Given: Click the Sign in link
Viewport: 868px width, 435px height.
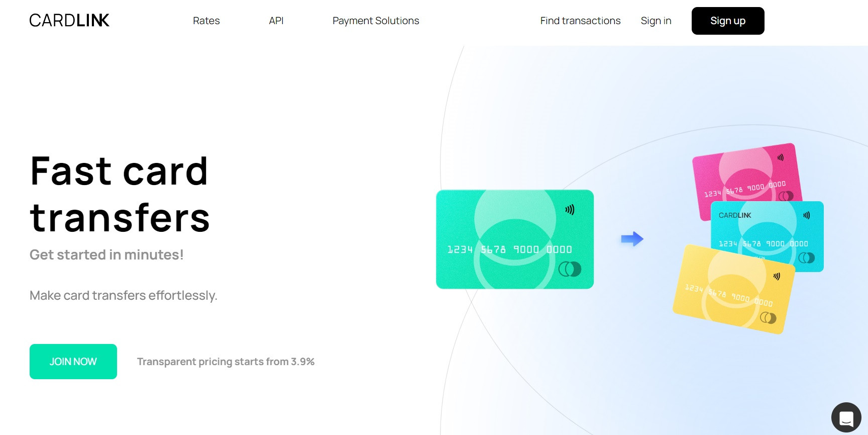Looking at the screenshot, I should (x=656, y=21).
